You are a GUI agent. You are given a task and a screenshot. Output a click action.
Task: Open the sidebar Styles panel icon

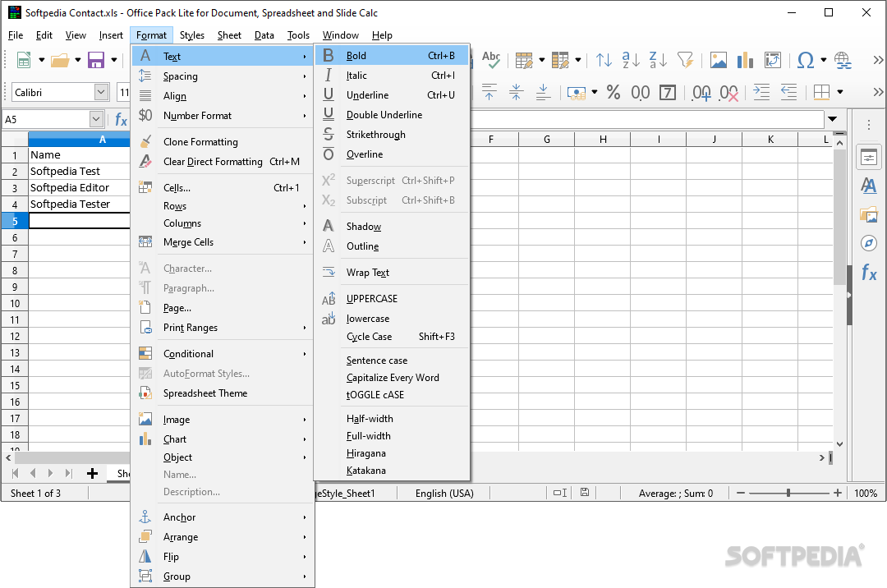point(869,186)
